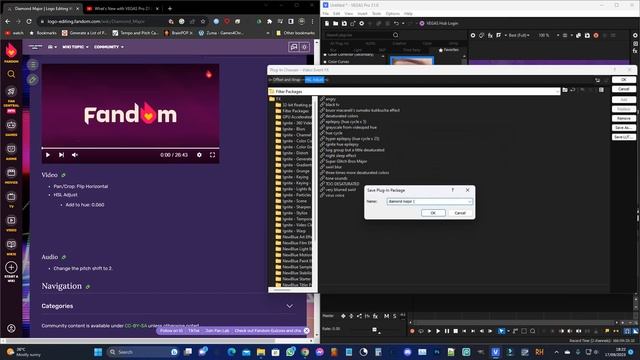Screen dimensions: 640x360
Task: Select the 'swirl blur' filter package
Action: coord(331,167)
